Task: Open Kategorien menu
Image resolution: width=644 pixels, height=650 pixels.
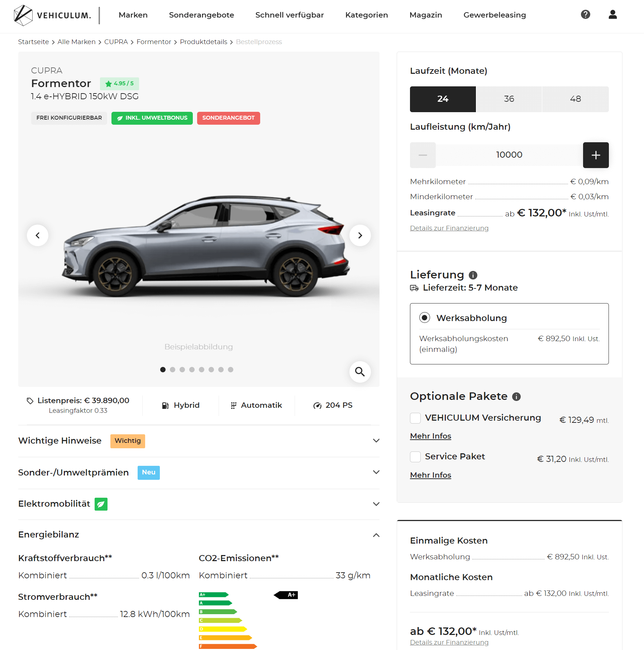Action: coord(367,15)
